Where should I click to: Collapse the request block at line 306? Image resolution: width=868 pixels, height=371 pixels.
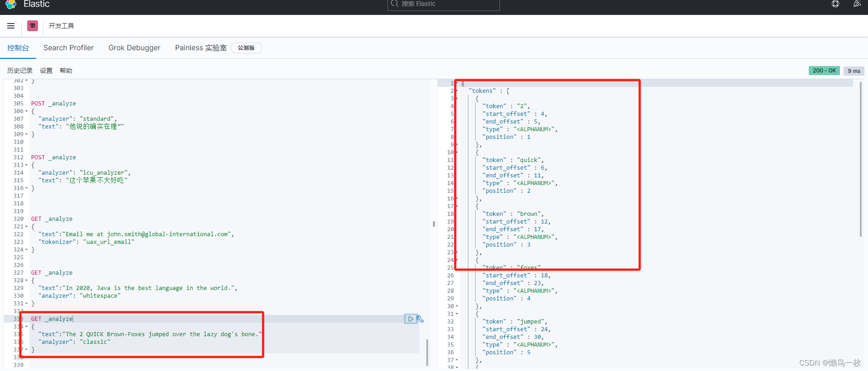click(x=26, y=111)
